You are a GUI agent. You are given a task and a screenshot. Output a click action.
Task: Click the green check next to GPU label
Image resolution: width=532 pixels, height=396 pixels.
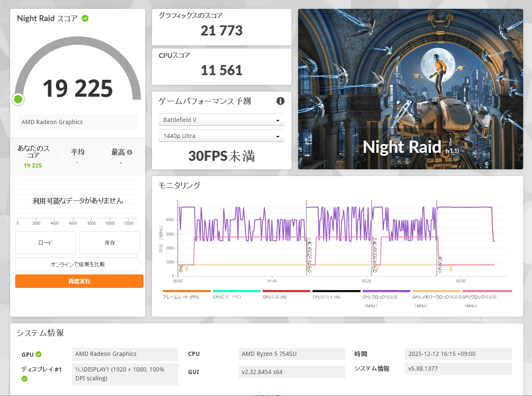(38, 354)
